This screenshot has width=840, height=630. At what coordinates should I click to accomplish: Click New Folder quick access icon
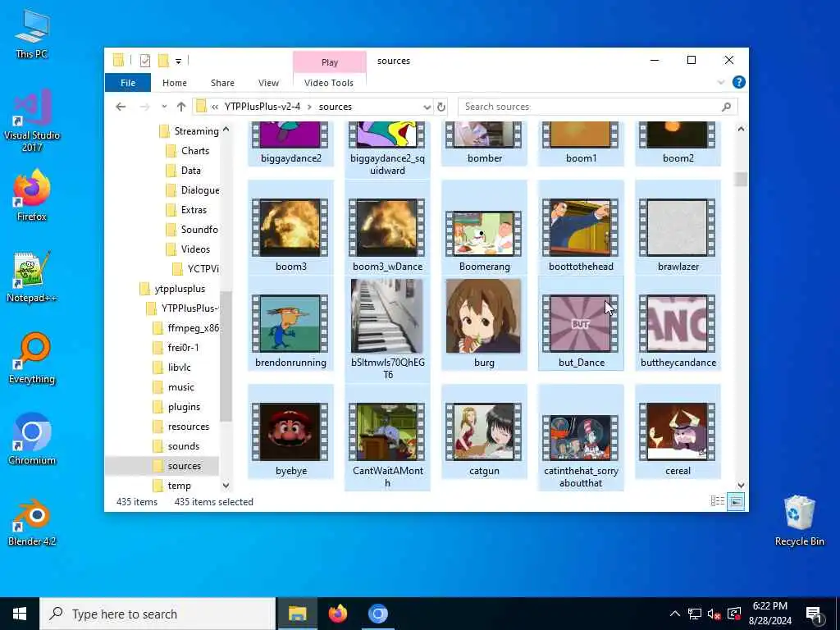[163, 61]
